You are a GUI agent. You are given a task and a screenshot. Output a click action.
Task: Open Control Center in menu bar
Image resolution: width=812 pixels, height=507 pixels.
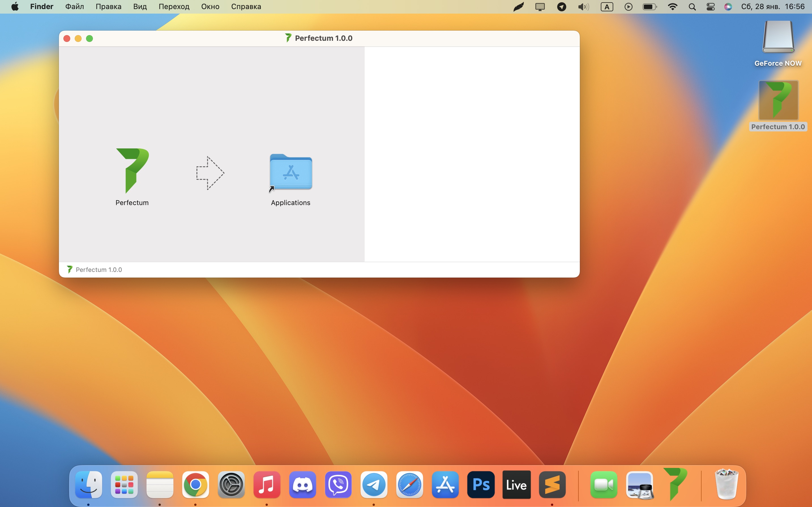point(710,7)
